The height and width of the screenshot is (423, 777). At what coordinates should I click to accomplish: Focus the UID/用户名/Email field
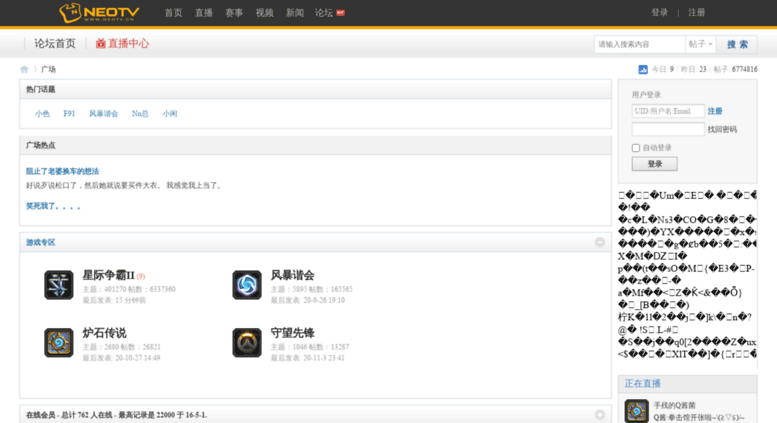(x=668, y=111)
